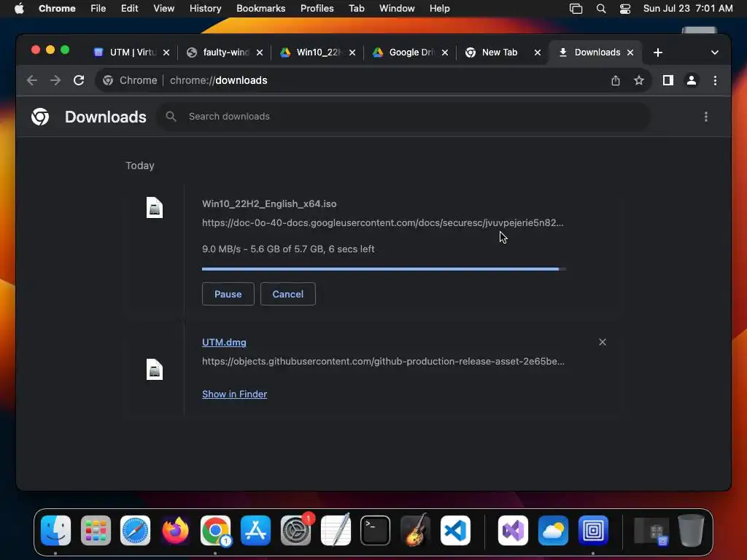Launch GarageBand from the Dock

click(x=415, y=530)
